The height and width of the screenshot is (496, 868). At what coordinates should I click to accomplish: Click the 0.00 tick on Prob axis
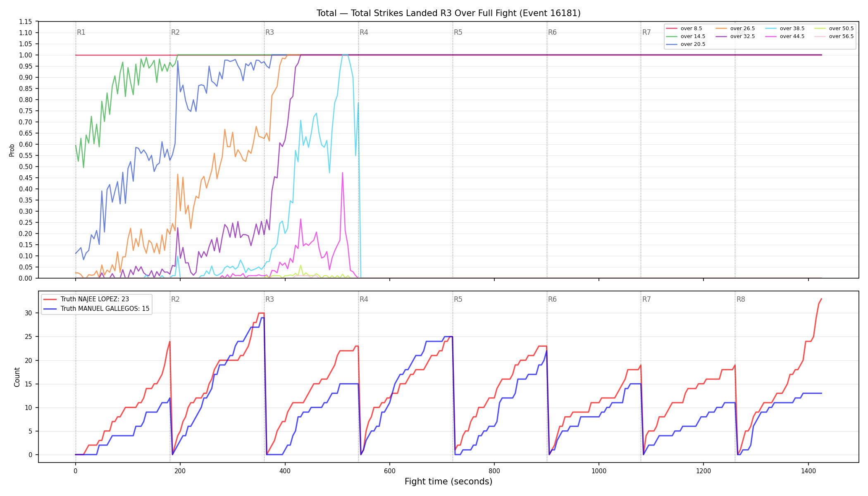(x=26, y=279)
